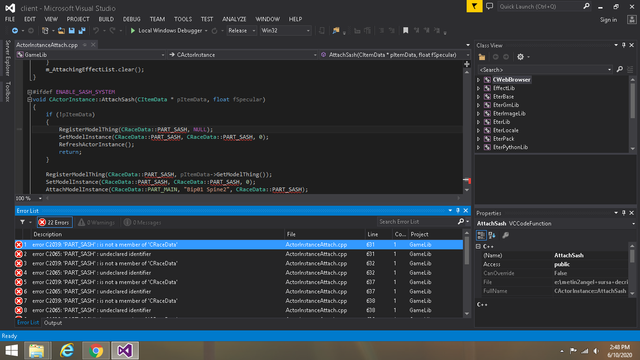The image size is (640, 360).
Task: Expand the CWebBrowser tree node
Action: point(479,80)
